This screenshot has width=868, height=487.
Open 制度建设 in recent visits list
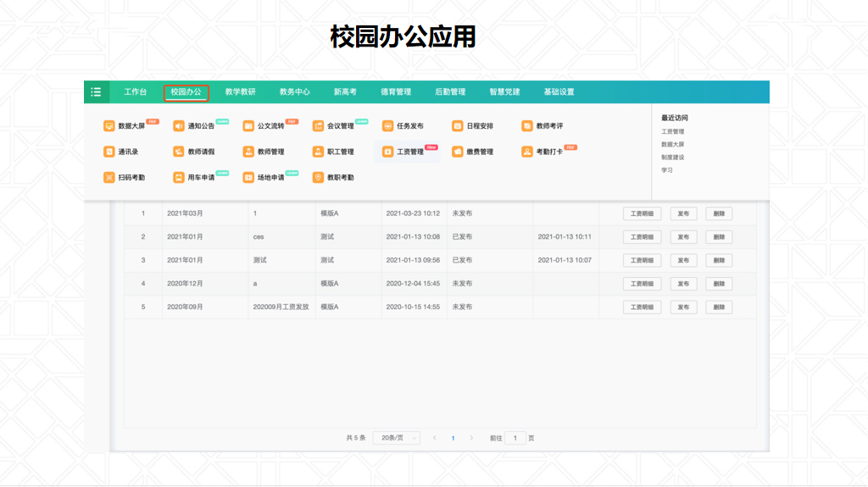pos(672,158)
